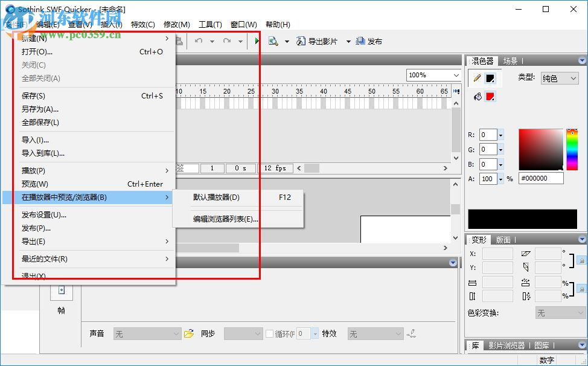Click the #000000 hex color input field
Viewport: 588px width, 366px height.
click(542, 178)
